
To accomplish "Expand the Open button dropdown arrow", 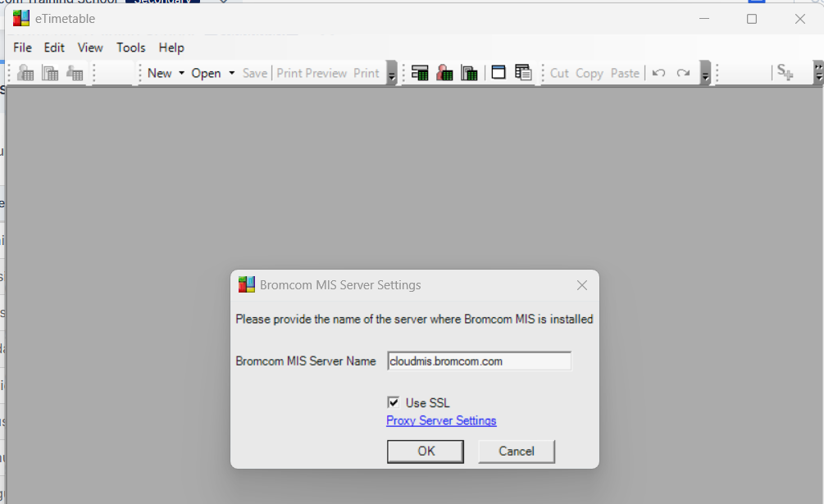I will coord(232,73).
